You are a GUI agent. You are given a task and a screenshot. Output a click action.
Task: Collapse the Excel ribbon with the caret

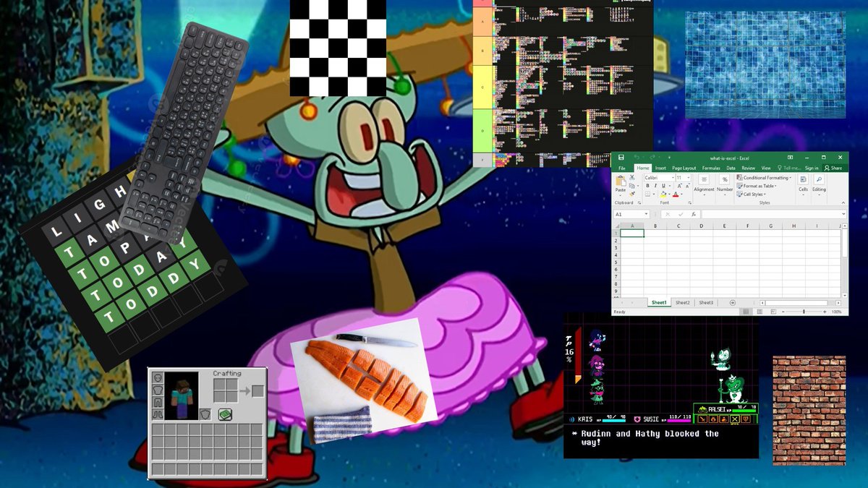click(x=843, y=203)
